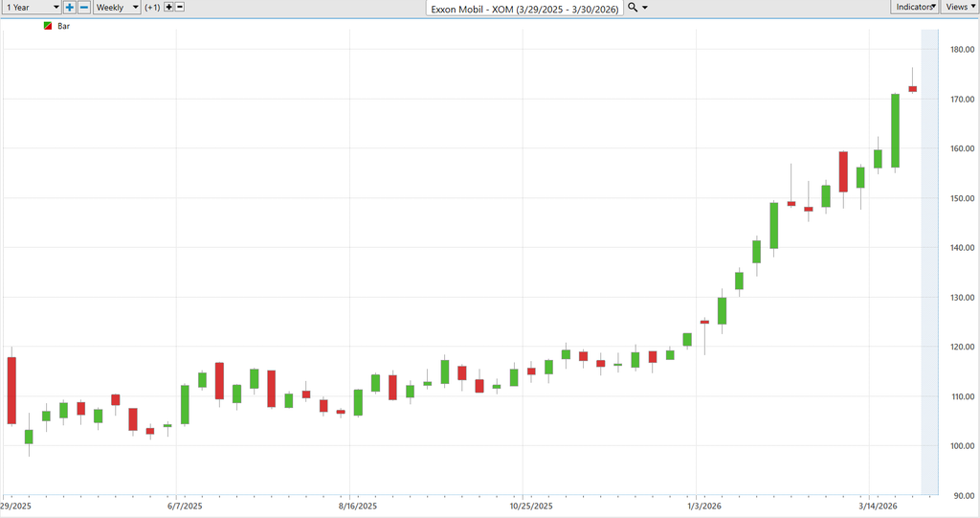Click the first large red candle at chart start
This screenshot has width=980, height=518.
point(11,390)
